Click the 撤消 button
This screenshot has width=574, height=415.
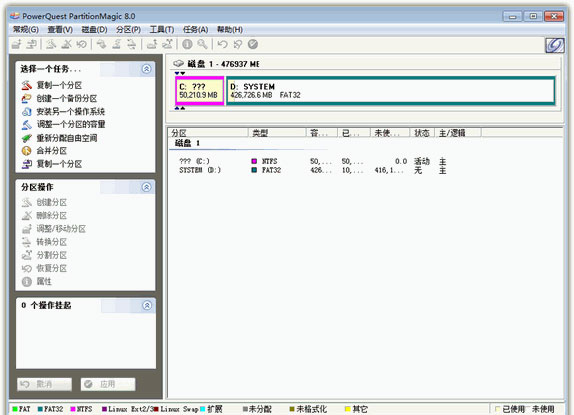44,384
